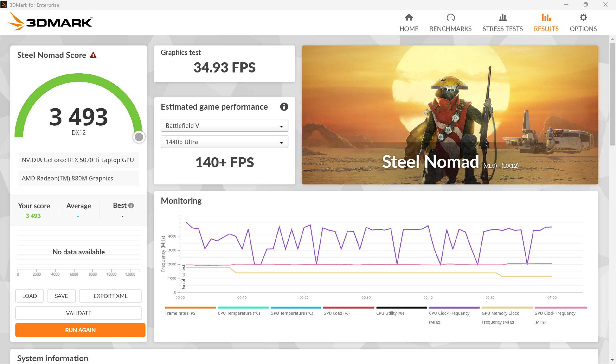Toggle the Frame rate (FPS) legend series
The width and height of the screenshot is (616, 364).
181,313
